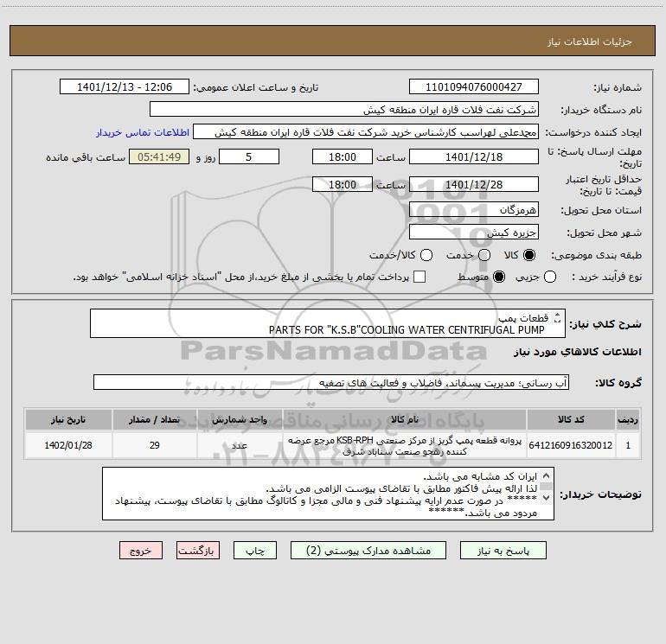The image size is (666, 644).
Task: Click the خروج exit button
Action: pyautogui.click(x=141, y=551)
